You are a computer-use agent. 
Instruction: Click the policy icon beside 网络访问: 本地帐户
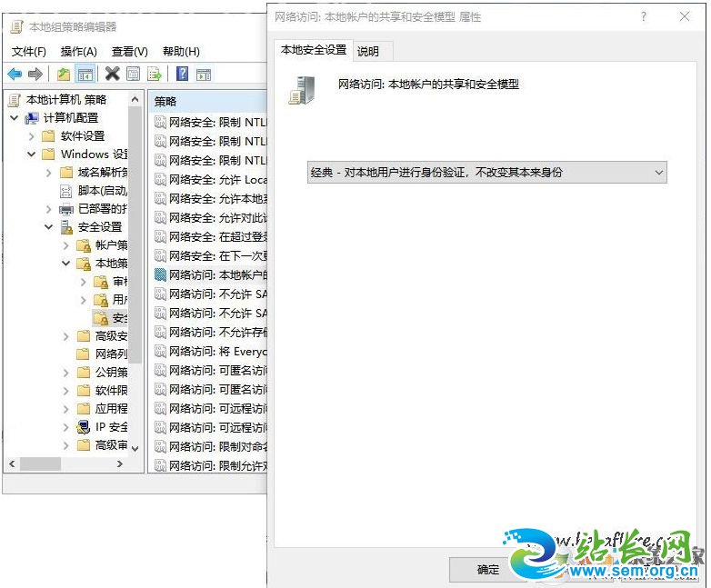(x=160, y=274)
